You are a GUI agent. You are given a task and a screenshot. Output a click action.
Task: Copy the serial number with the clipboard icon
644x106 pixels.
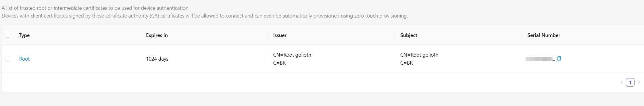[x=559, y=59]
